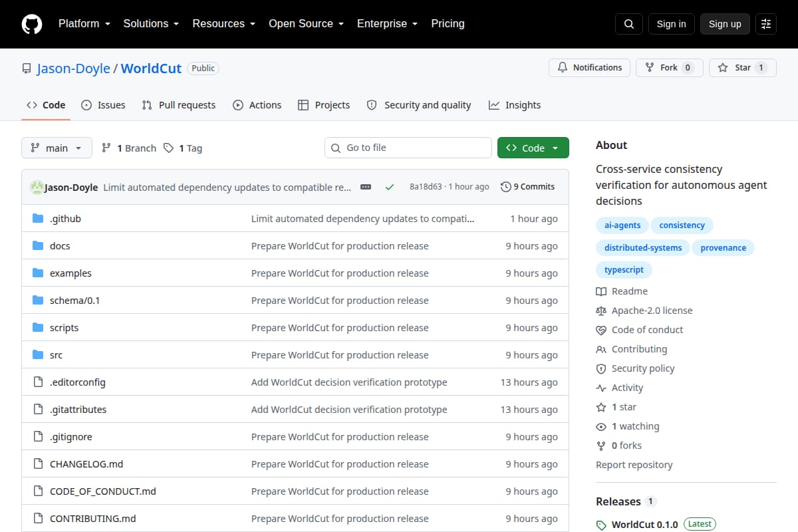798x532 pixels.
Task: Star the WorldCut repository
Action: pyautogui.click(x=743, y=68)
